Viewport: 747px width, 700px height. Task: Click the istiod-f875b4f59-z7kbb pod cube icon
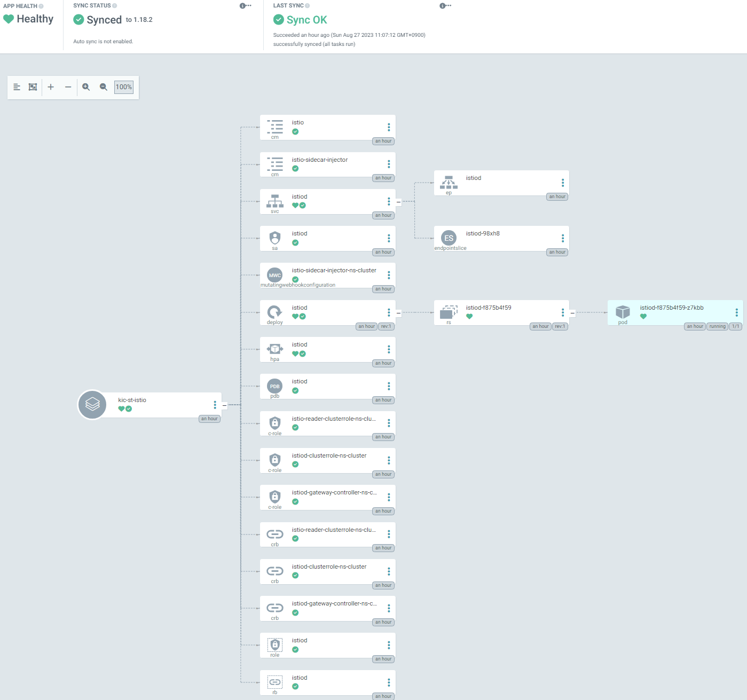[623, 312]
